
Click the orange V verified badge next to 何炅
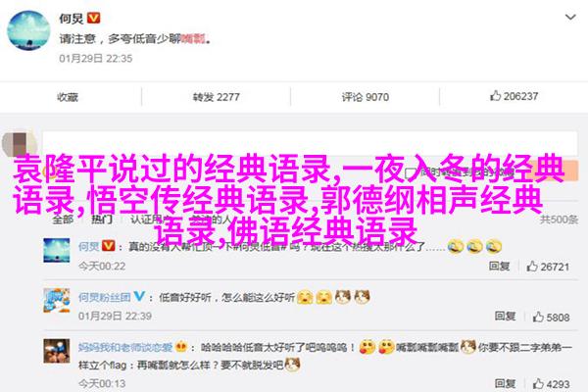click(x=94, y=18)
